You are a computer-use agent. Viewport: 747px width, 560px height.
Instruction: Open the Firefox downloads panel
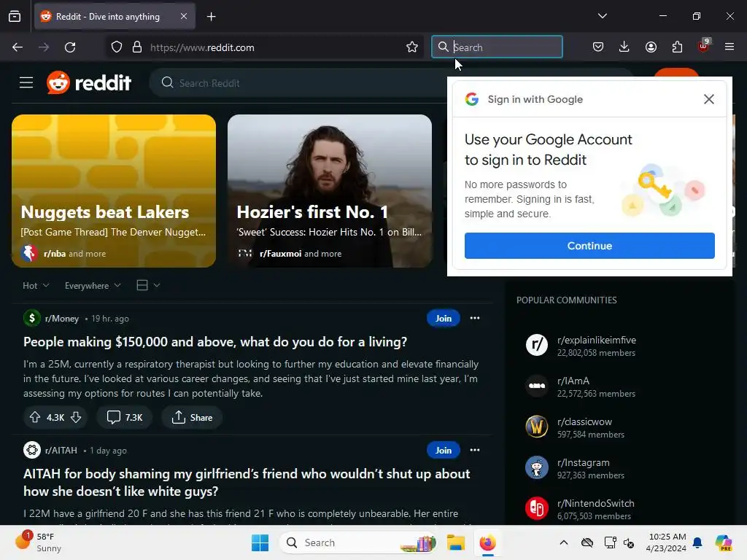tap(624, 47)
